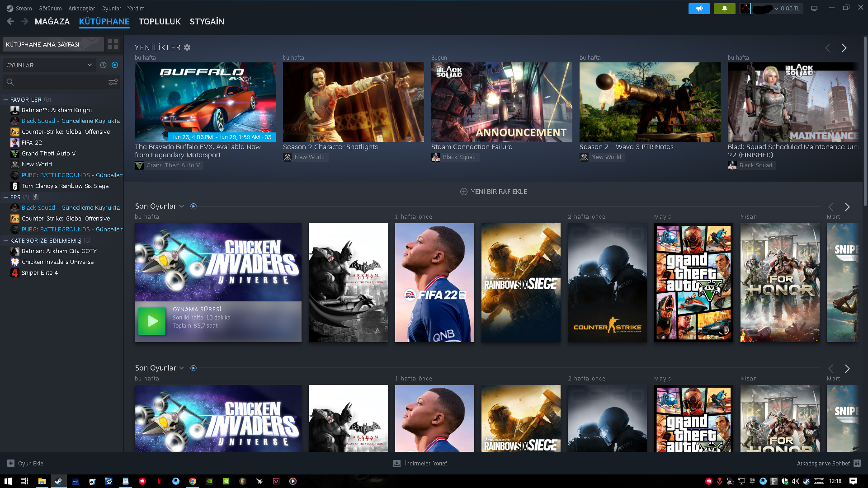This screenshot has height=488, width=868.
Task: Open the green notifications bell
Action: point(724,8)
